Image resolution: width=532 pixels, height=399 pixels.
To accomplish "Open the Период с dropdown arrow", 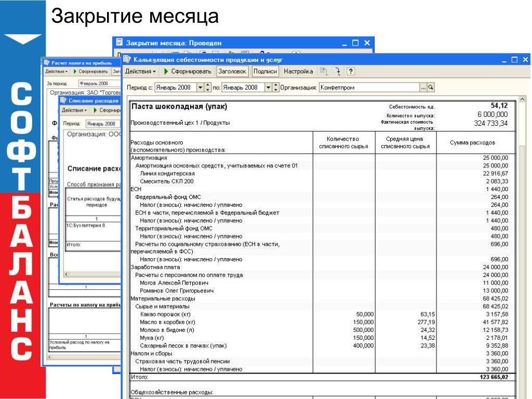I will click(200, 87).
